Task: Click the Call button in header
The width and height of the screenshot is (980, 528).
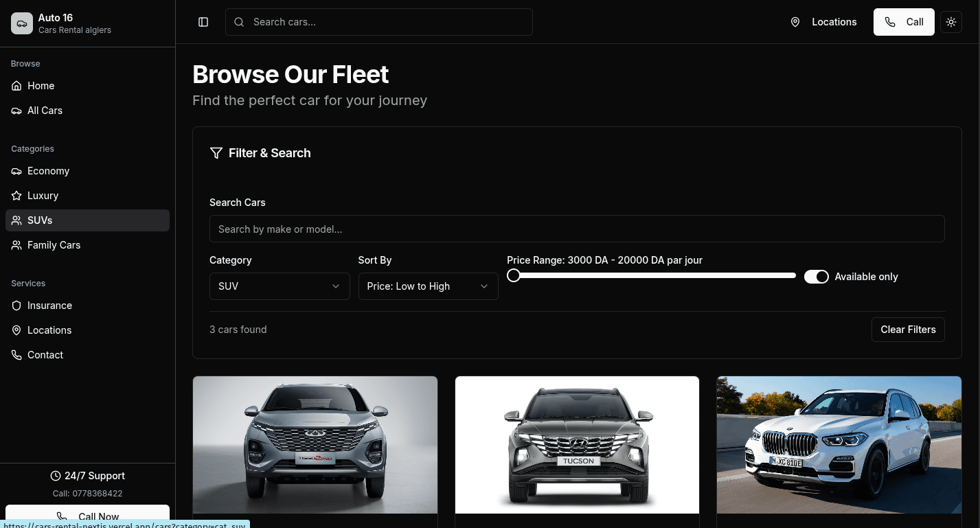Action: pos(904,22)
